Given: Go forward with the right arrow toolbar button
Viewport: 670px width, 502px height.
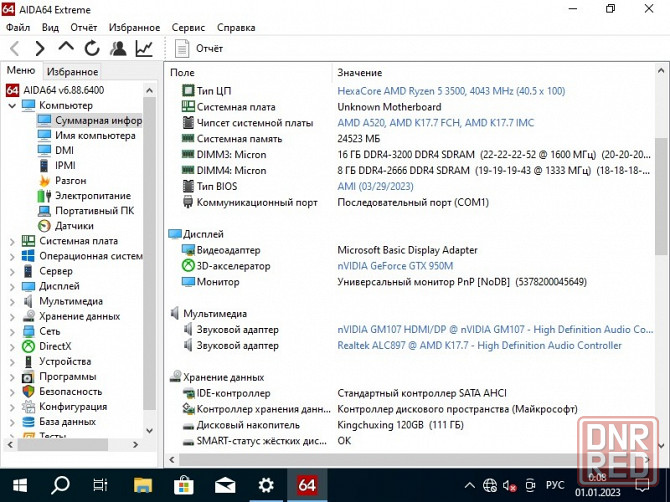Looking at the screenshot, I should [40, 48].
